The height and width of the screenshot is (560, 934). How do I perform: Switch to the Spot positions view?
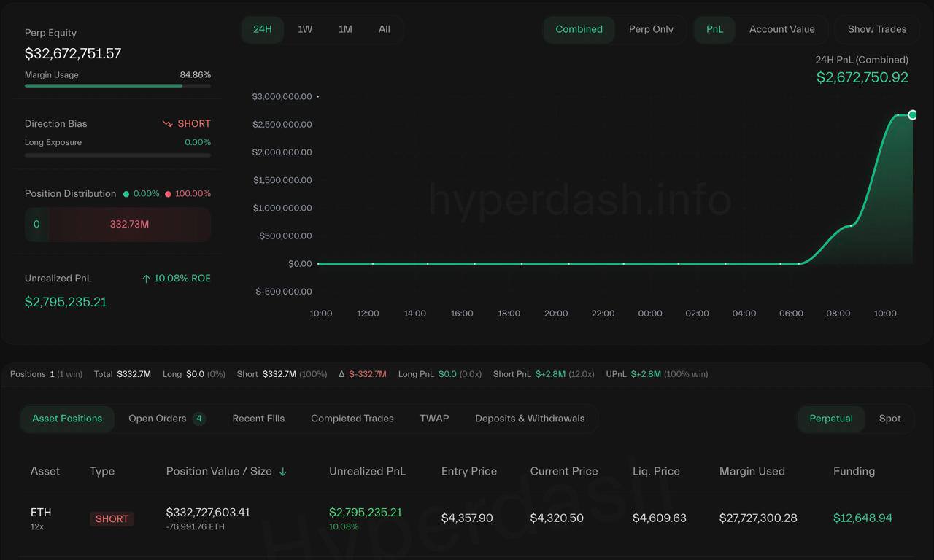click(x=889, y=419)
